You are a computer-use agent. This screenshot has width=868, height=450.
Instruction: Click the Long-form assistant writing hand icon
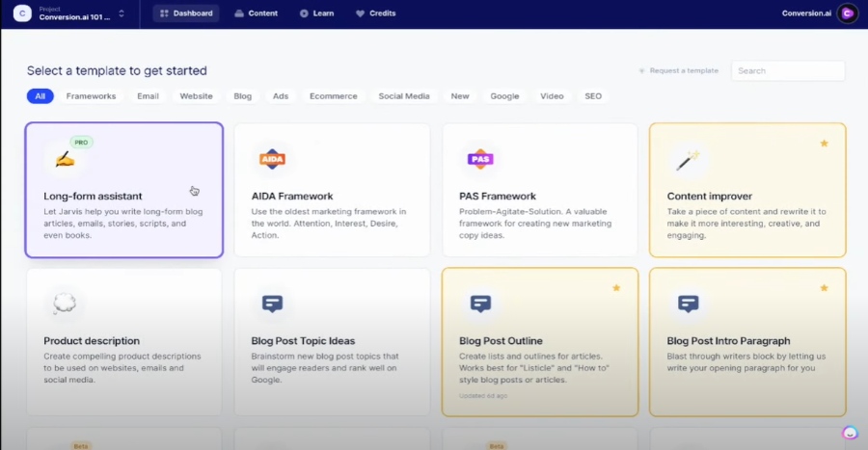point(65,160)
